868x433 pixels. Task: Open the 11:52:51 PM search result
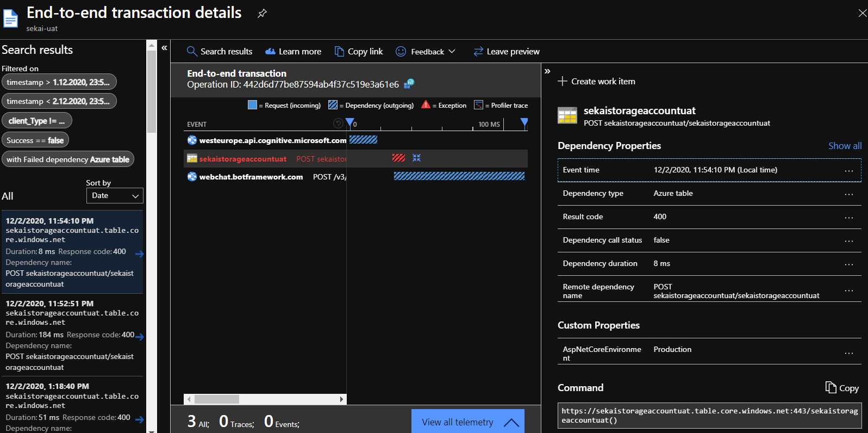click(72, 335)
